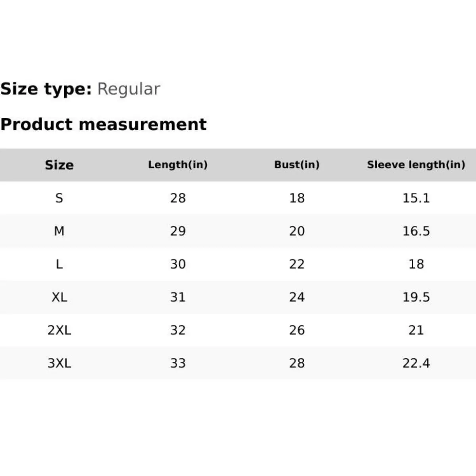Screen dimensions: 476x476
Task: Click the XL size row label
Action: pos(59,297)
